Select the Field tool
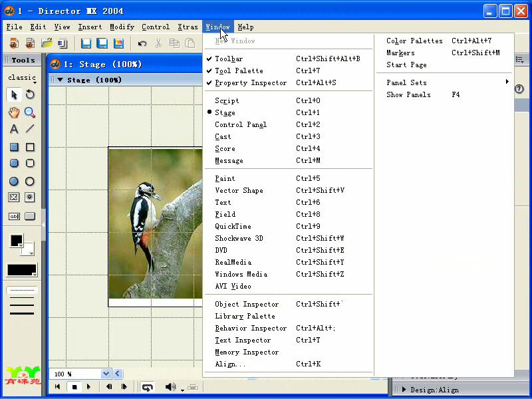532x399 pixels. tap(14, 216)
